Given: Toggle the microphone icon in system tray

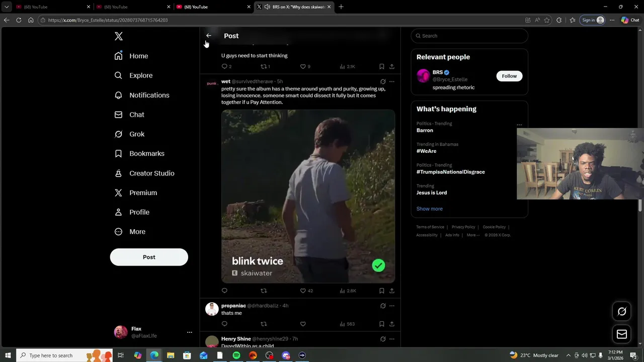Looking at the screenshot, I should (601, 355).
